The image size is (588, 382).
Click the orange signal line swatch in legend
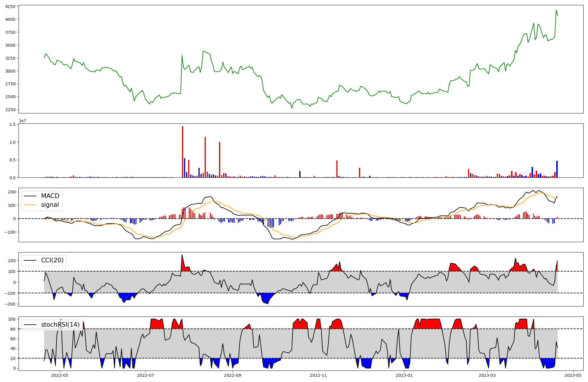[x=30, y=205]
